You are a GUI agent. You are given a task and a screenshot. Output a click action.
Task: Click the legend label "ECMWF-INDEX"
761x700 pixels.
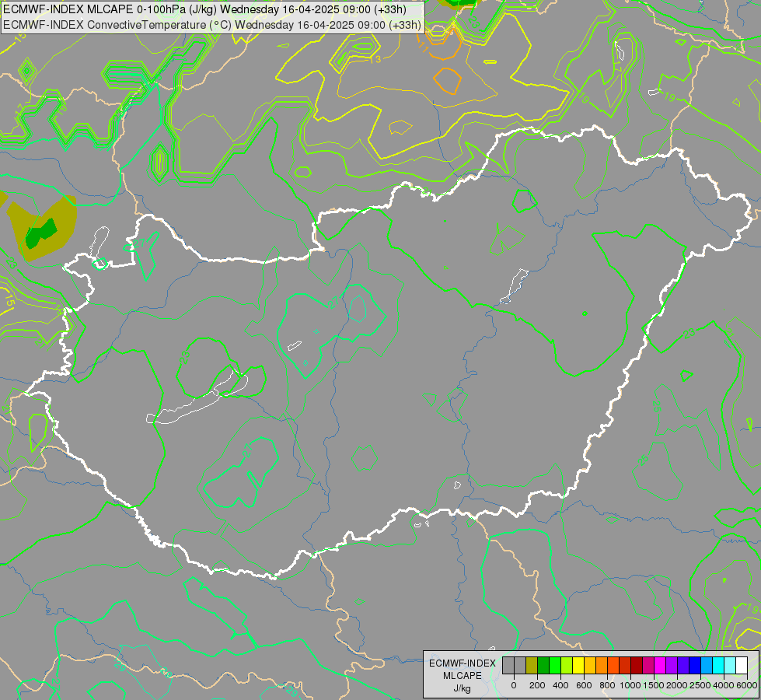point(463,663)
